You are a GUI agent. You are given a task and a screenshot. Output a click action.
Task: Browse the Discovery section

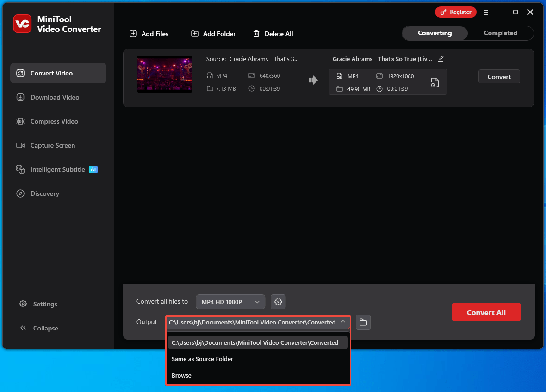point(45,193)
